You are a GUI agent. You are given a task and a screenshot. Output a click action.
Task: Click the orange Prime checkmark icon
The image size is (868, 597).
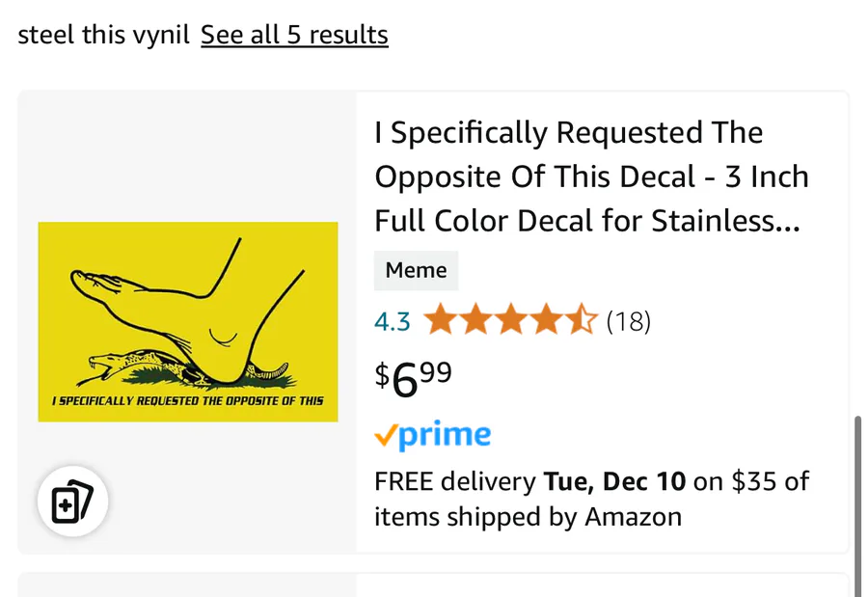[x=385, y=437]
